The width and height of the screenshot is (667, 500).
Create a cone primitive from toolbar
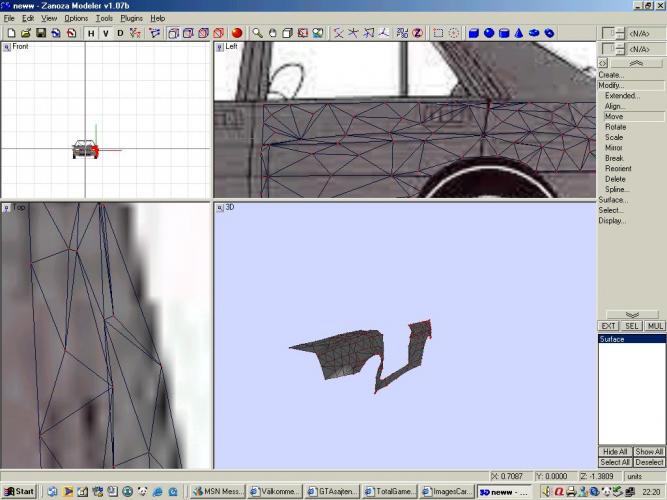[x=519, y=33]
